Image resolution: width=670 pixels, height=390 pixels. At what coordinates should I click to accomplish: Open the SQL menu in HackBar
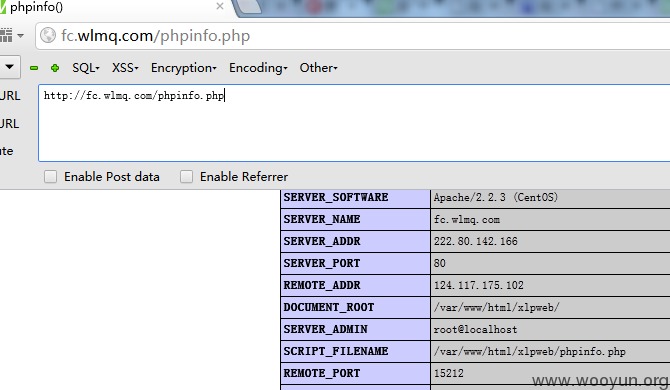click(86, 68)
